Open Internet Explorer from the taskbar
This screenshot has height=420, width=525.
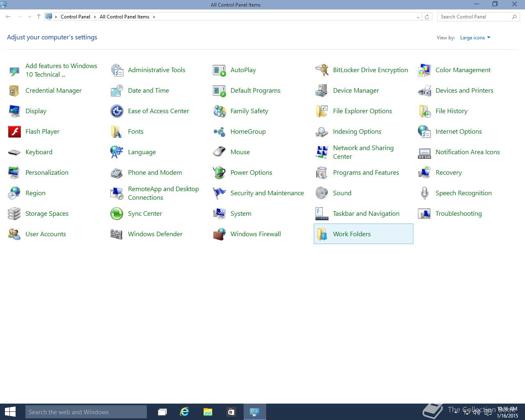185,412
